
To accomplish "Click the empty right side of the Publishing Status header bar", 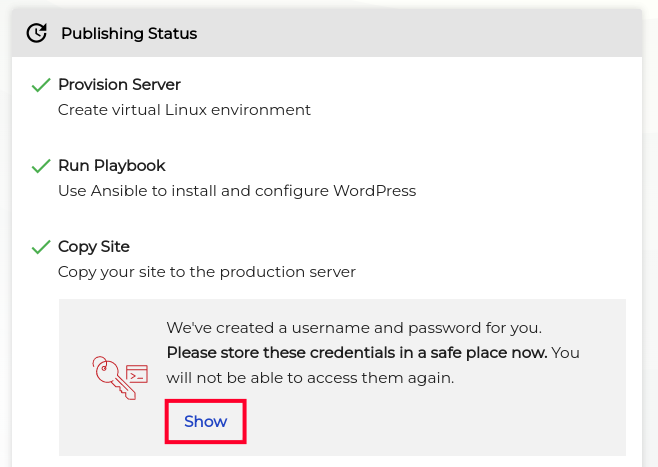I will 450,34.
